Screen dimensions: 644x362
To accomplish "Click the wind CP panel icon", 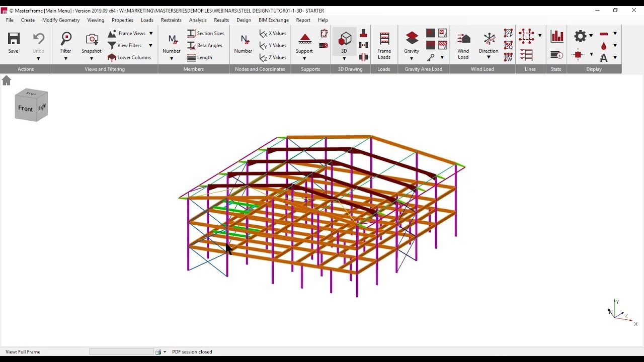I will click(509, 33).
